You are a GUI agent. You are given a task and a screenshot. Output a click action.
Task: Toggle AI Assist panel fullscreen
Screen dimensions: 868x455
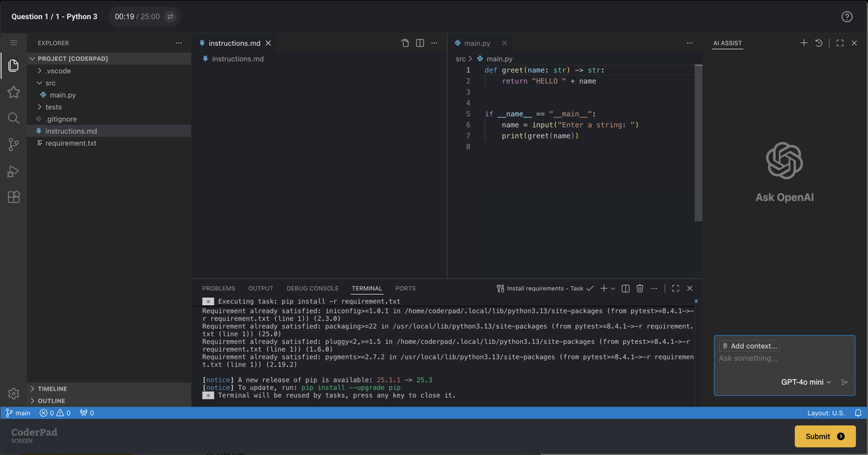point(840,43)
